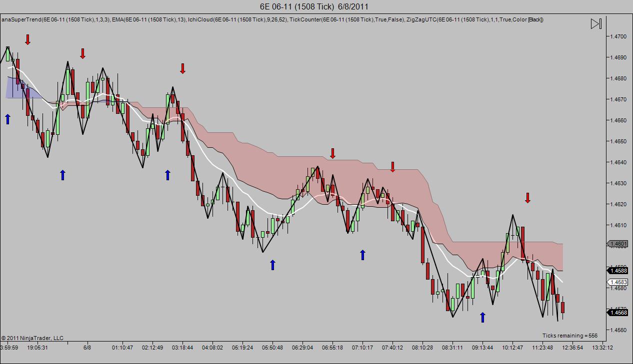Click the 1.4610 price axis label
The image size is (633, 364).
tap(618, 225)
